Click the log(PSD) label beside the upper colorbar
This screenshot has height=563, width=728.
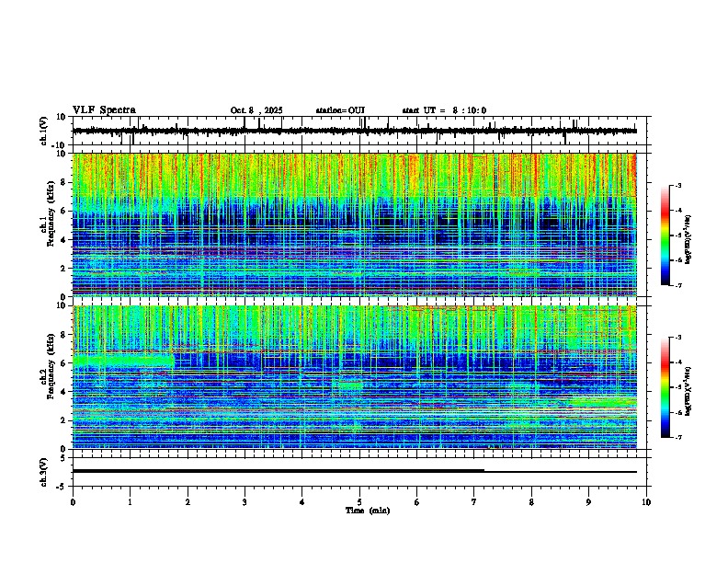coord(688,240)
